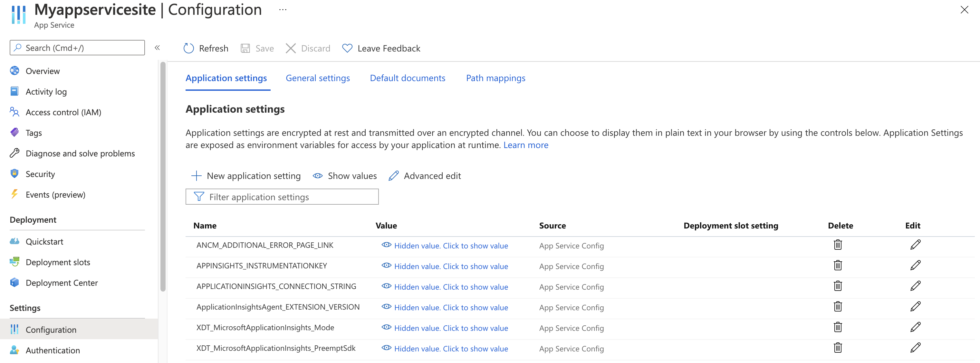Image resolution: width=980 pixels, height=363 pixels.
Task: Select Default documents tab to view documents
Action: click(x=407, y=78)
